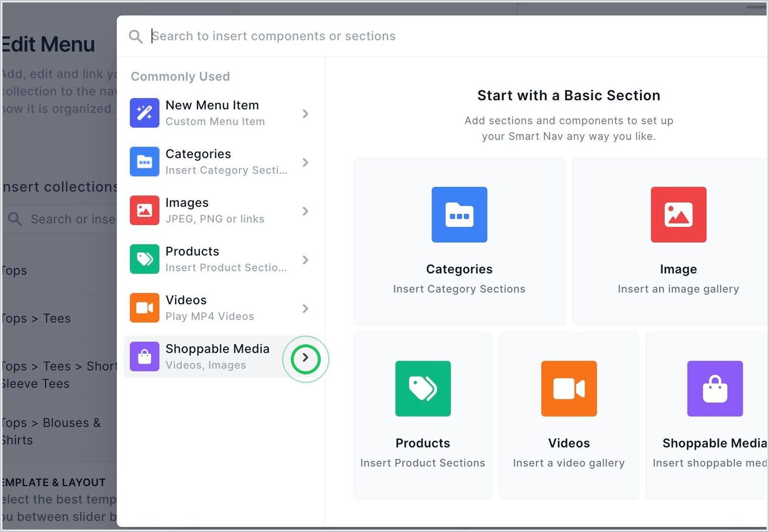Select the Shoppable Media 'Videos, Images' entry
This screenshot has width=769, height=532.
pos(206,365)
